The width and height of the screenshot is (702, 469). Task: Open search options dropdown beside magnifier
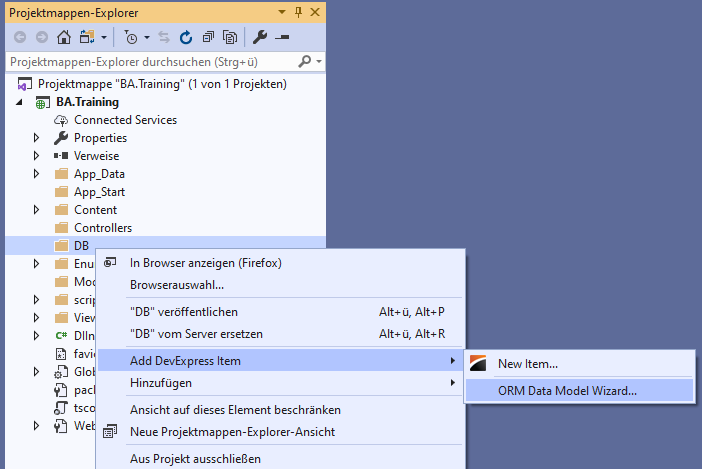(319, 61)
